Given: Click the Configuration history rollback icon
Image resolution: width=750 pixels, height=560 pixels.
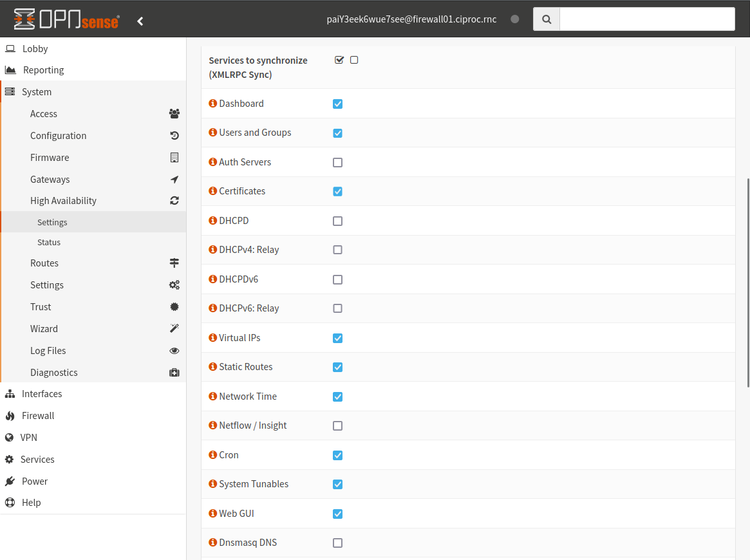Looking at the screenshot, I should (174, 135).
